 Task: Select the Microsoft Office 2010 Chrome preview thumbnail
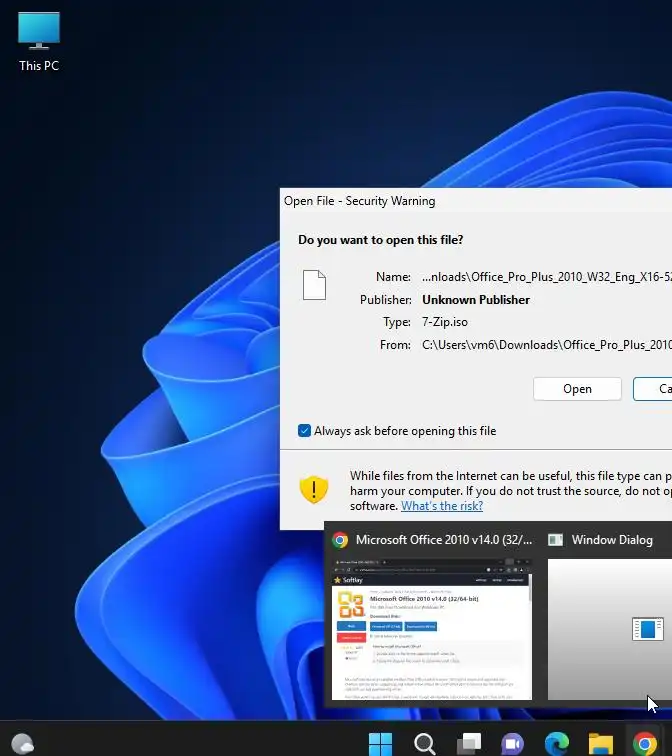click(x=432, y=629)
